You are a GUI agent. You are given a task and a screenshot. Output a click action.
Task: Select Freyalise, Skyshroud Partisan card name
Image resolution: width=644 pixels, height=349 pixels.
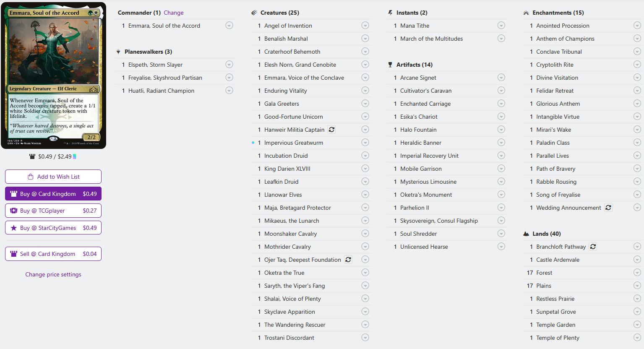tap(165, 78)
